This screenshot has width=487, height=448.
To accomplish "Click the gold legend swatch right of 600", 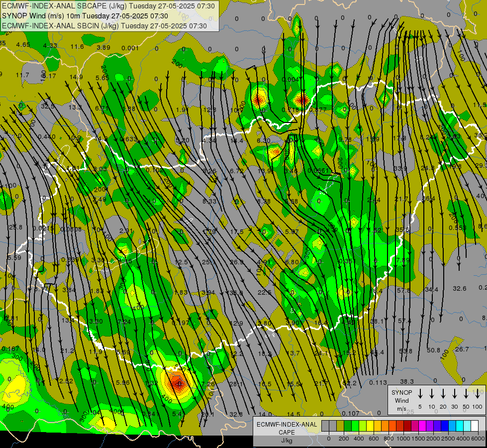I will 378,426.
